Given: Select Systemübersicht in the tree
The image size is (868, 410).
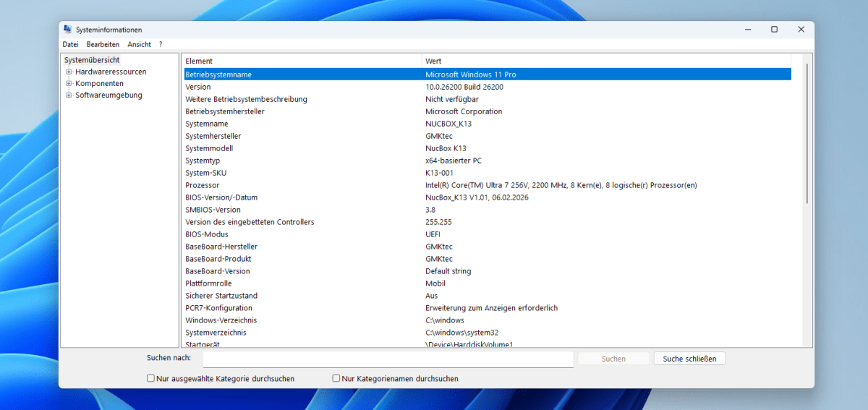Looking at the screenshot, I should 92,60.
